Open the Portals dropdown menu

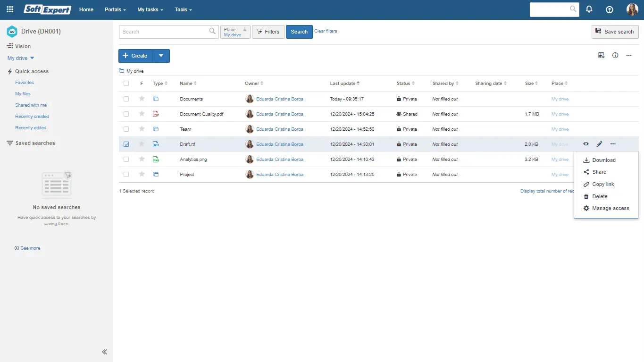point(115,9)
